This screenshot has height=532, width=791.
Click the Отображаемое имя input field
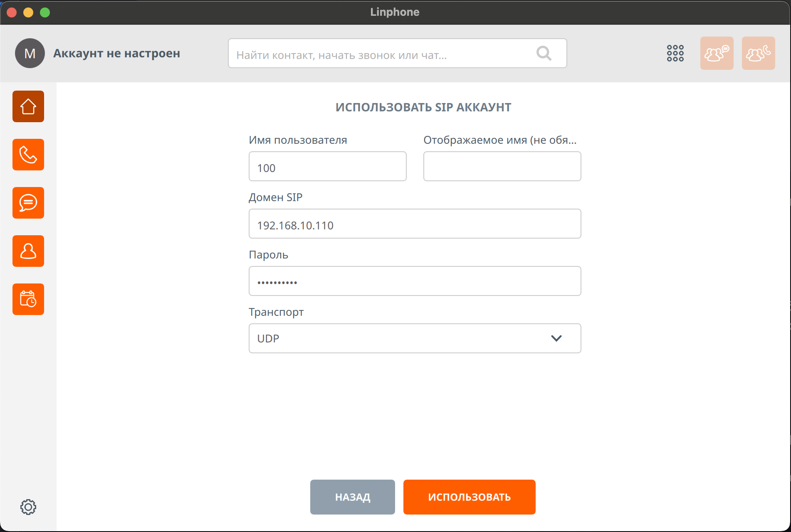(x=502, y=166)
